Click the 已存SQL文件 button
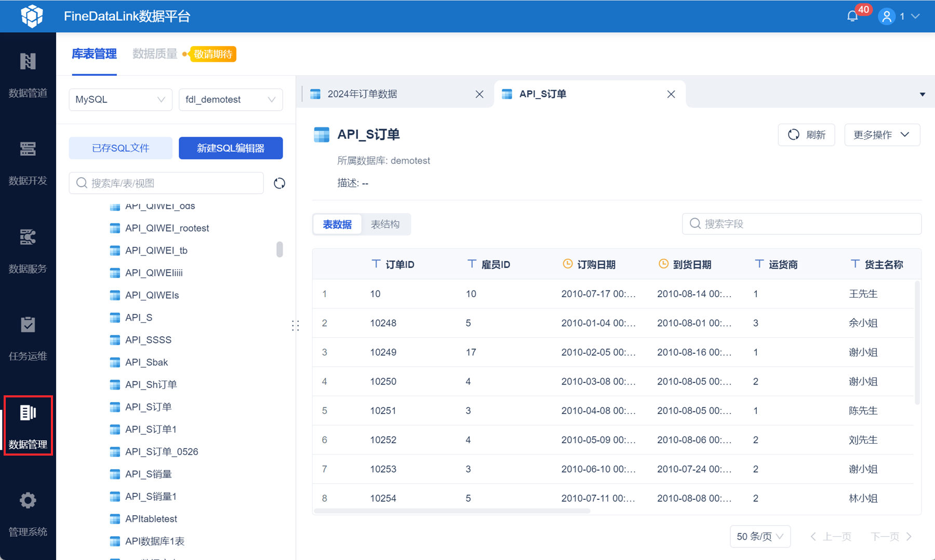 tap(121, 148)
